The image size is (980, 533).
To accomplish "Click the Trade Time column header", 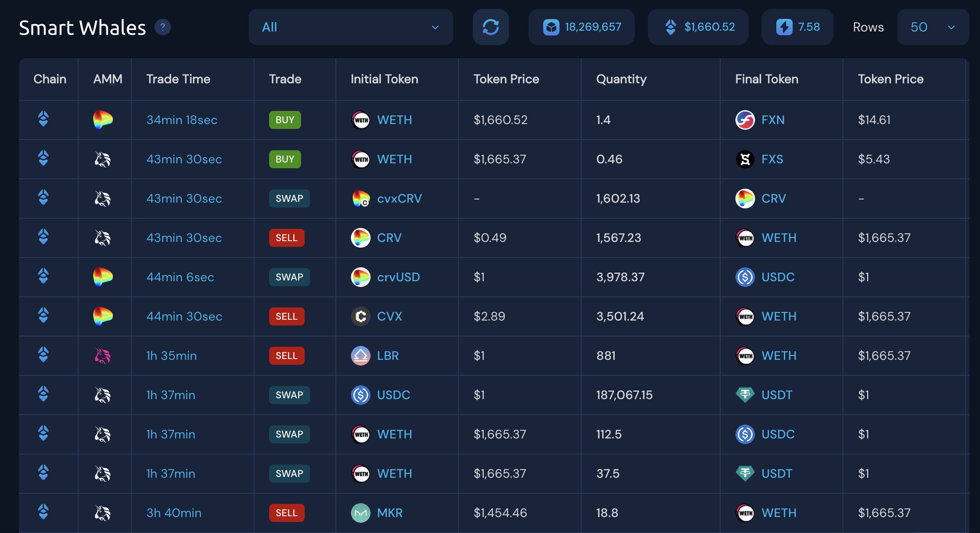I will (178, 79).
